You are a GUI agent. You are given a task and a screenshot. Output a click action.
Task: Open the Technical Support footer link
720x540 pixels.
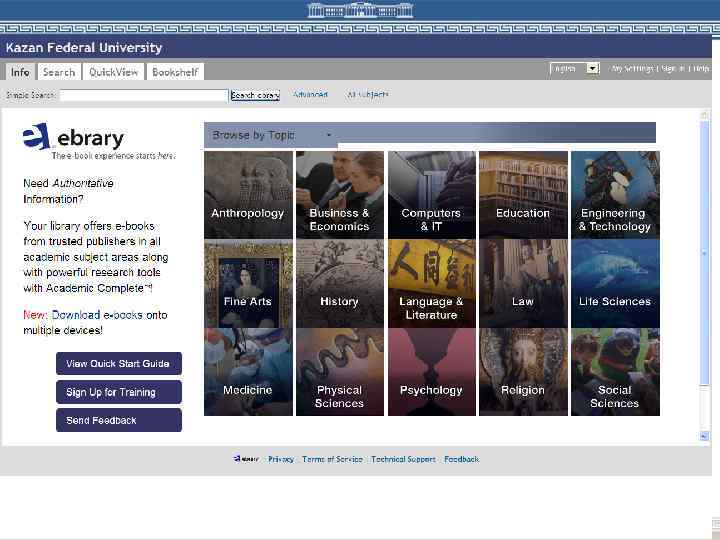pos(403,459)
